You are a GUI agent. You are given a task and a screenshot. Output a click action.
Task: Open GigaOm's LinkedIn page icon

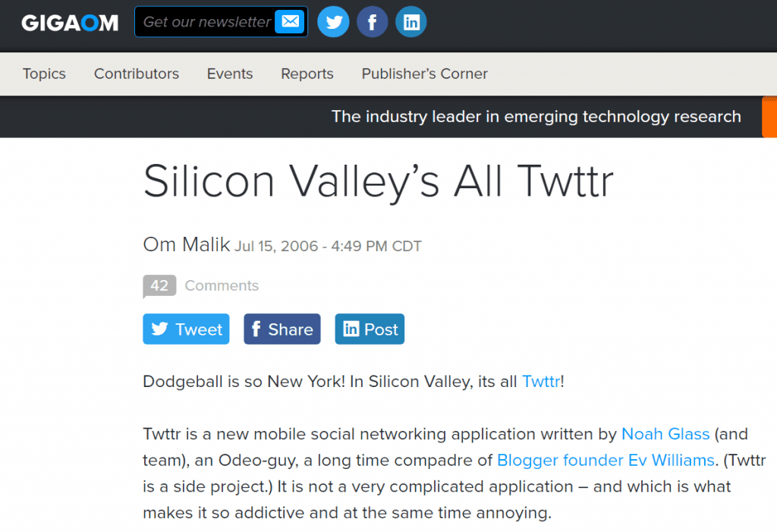click(x=411, y=22)
